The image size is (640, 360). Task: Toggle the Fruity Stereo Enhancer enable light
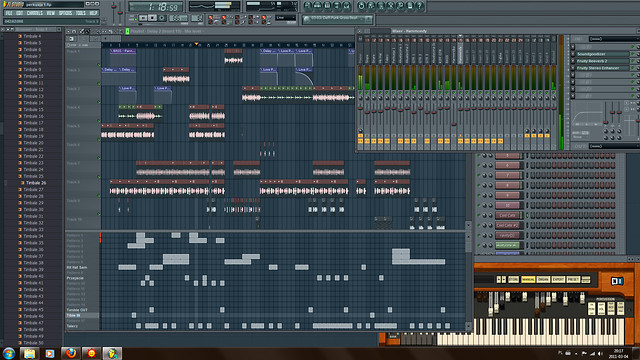tap(633, 68)
